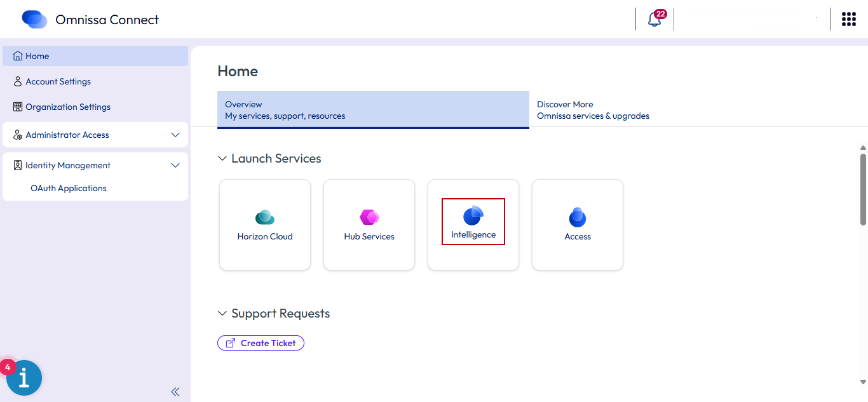The height and width of the screenshot is (402, 868).
Task: Collapse the Support Requests section
Action: (x=222, y=314)
